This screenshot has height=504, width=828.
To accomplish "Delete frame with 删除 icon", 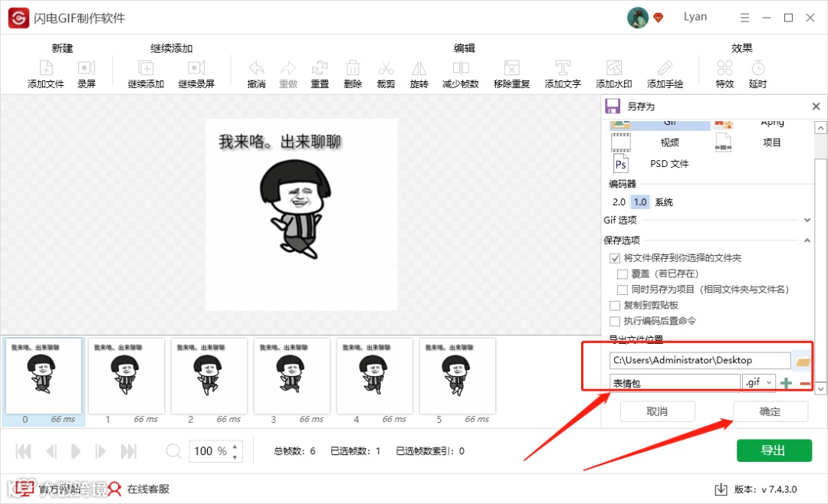I will [353, 68].
